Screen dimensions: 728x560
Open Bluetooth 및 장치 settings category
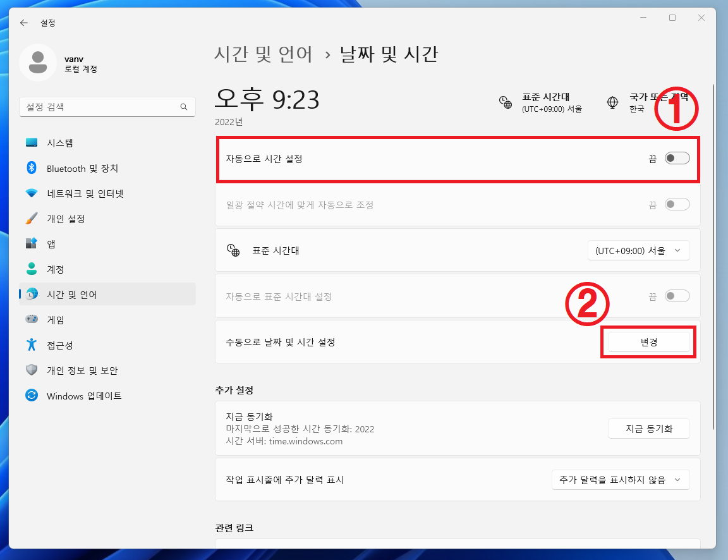click(107, 168)
